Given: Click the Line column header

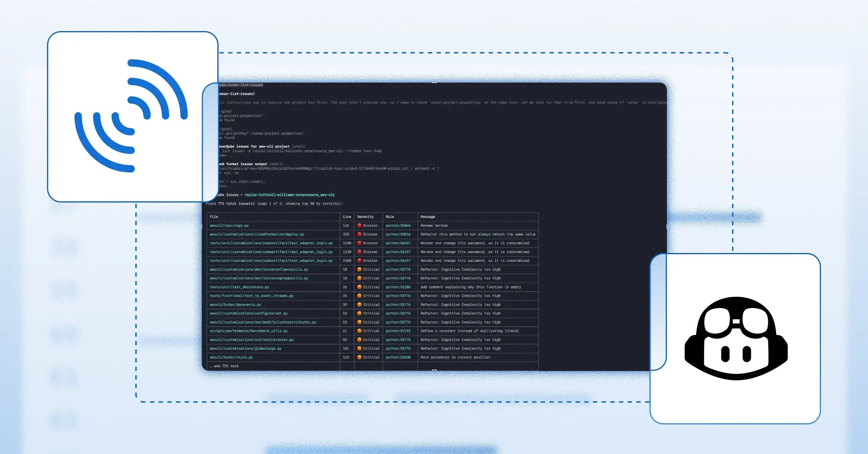Looking at the screenshot, I should [347, 217].
